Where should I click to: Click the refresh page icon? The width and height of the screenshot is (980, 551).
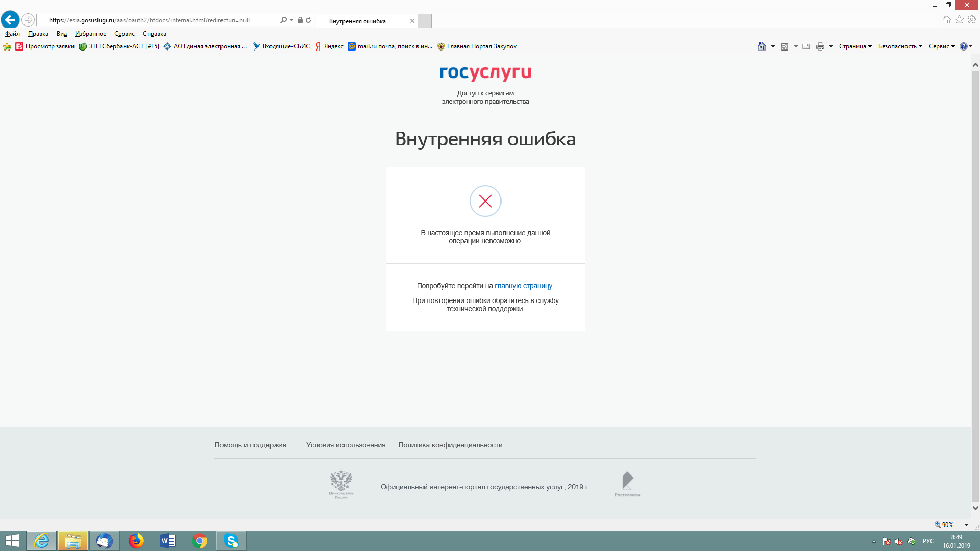pyautogui.click(x=308, y=20)
